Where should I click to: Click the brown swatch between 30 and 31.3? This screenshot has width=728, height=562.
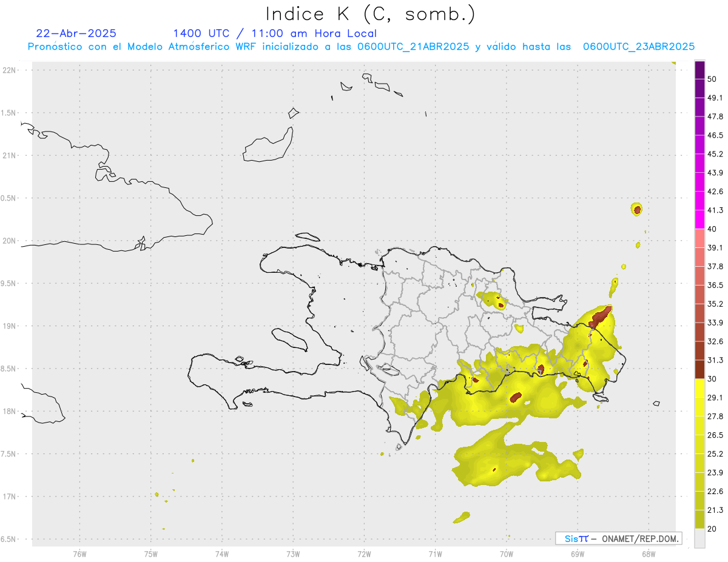pos(699,369)
